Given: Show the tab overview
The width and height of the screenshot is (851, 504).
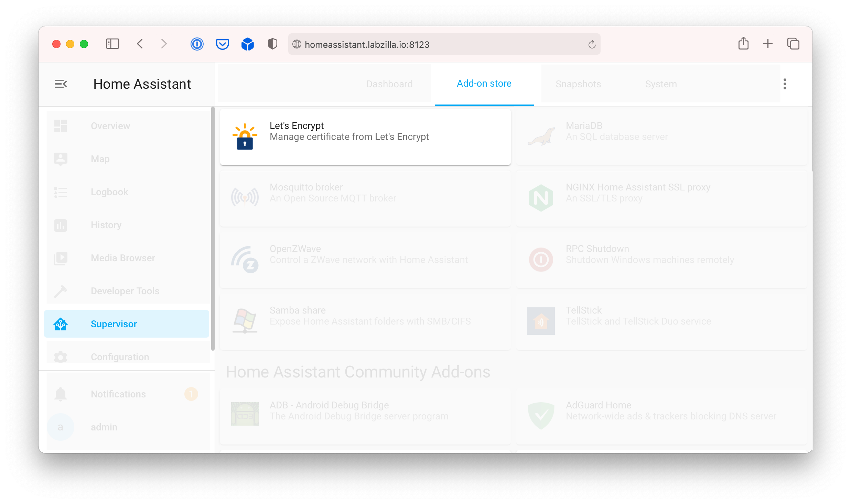Looking at the screenshot, I should 793,44.
